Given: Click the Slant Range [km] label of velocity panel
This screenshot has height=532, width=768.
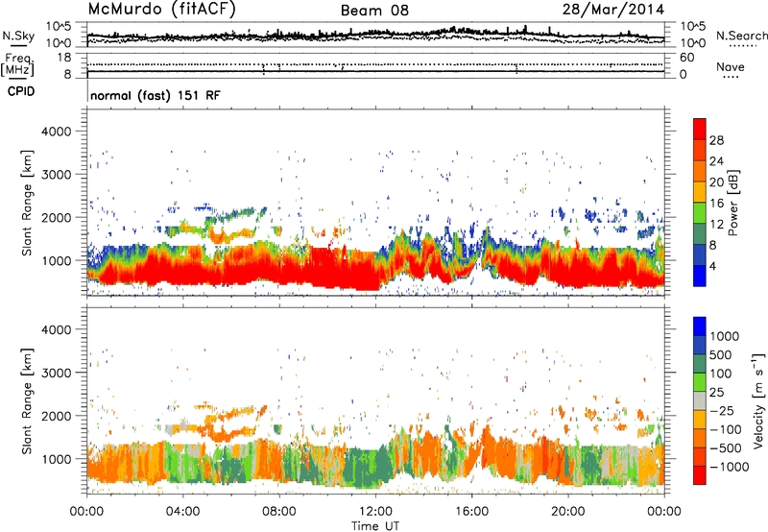Looking at the screenshot, I should coord(27,400).
